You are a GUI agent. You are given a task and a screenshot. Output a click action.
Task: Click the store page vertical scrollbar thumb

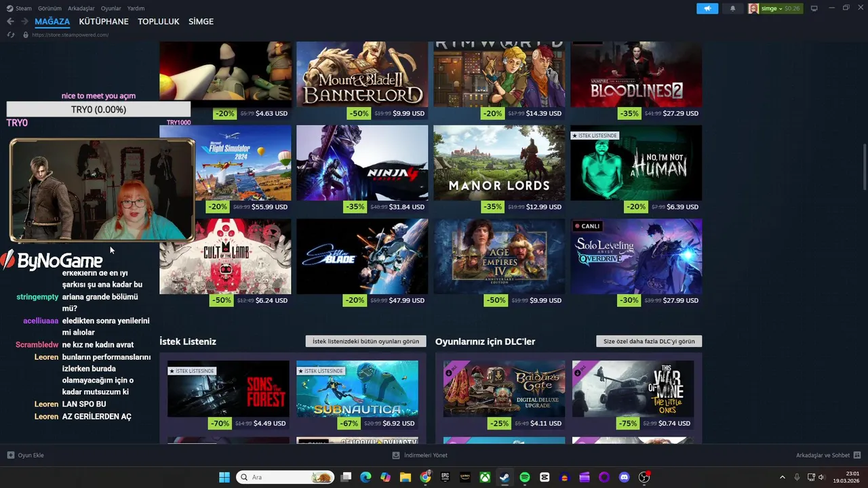864,167
